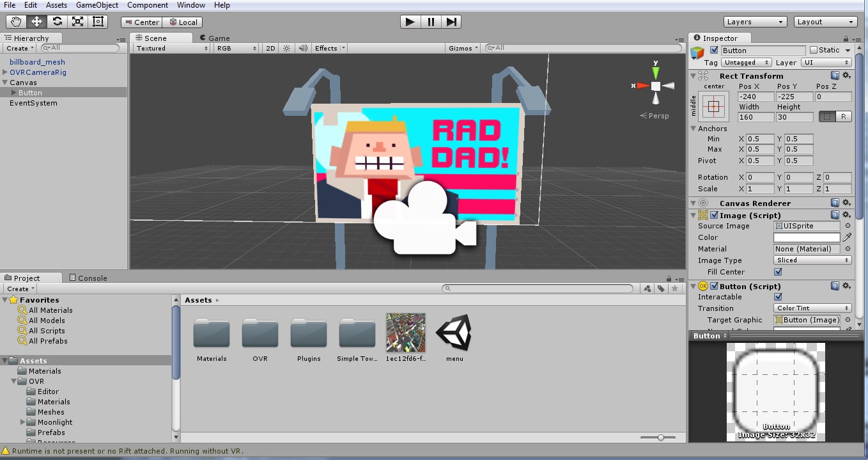Image resolution: width=868 pixels, height=460 pixels.
Task: Open the Layers dropdown
Action: (754, 21)
